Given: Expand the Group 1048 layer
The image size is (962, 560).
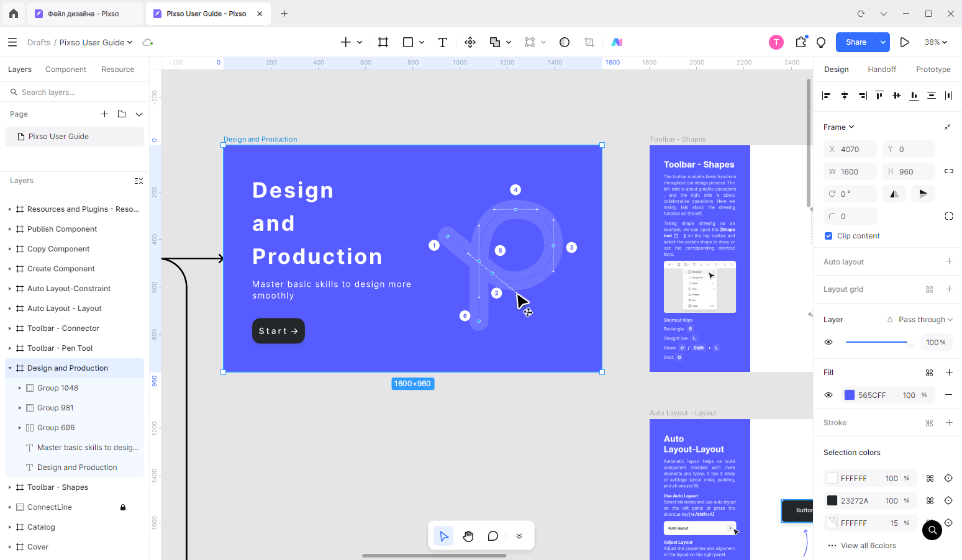Looking at the screenshot, I should 20,388.
